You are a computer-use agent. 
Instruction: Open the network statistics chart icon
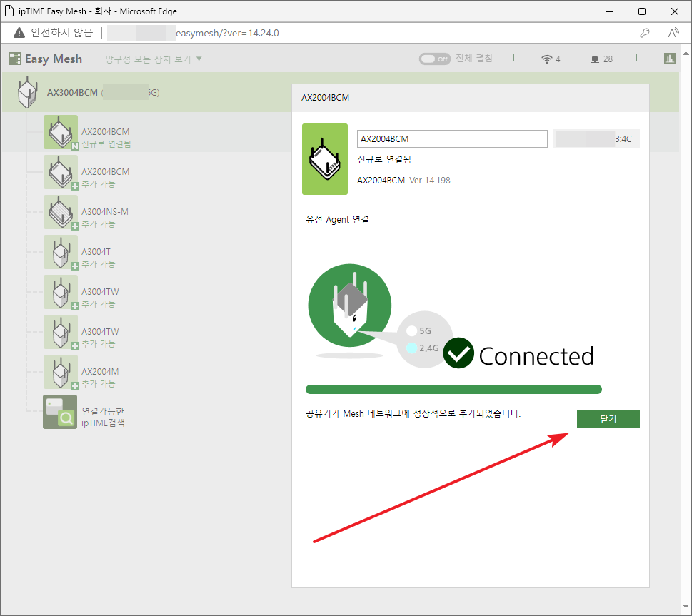click(x=669, y=59)
